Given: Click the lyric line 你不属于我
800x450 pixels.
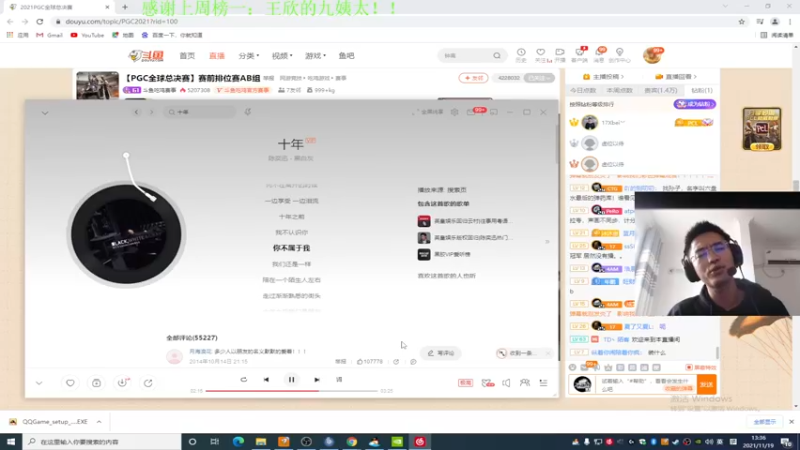Looking at the screenshot, I should tap(291, 248).
